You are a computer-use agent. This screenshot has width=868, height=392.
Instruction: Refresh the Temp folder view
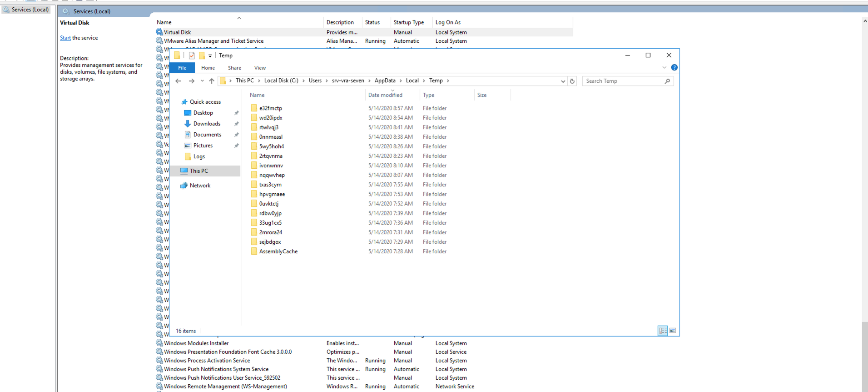(572, 81)
